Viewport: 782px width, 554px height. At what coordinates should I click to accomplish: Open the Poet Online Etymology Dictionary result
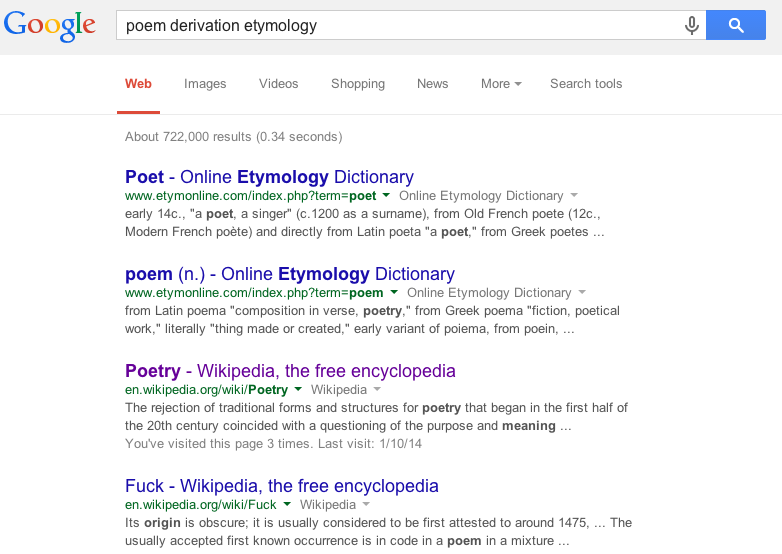269,177
